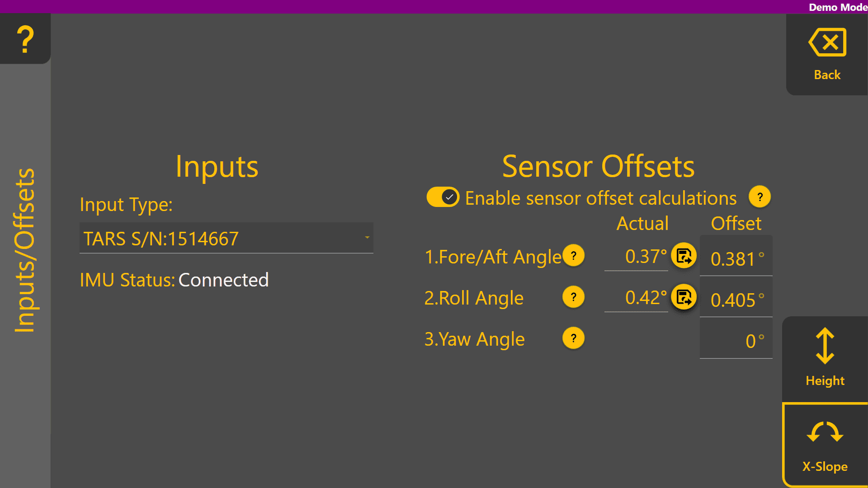868x488 pixels.
Task: Save Fore/Aft actual value as offset
Action: coord(684,256)
